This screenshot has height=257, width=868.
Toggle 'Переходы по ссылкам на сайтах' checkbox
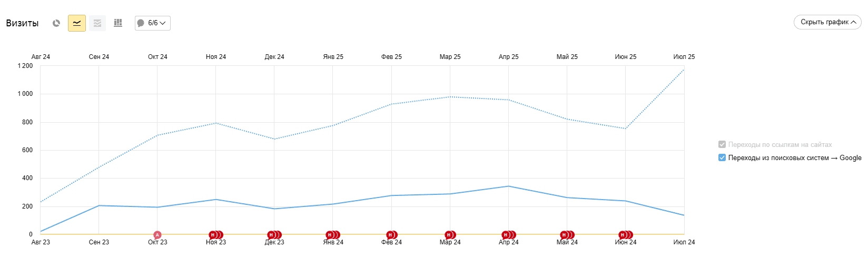(722, 145)
